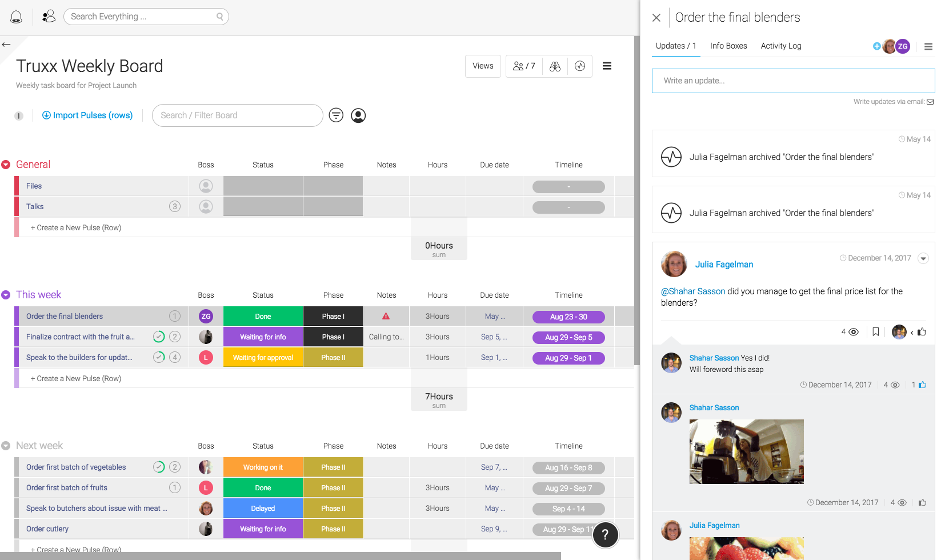Screen dimensions: 945x560
Task: Open Julia's update options dropdown arrow
Action: pos(923,258)
